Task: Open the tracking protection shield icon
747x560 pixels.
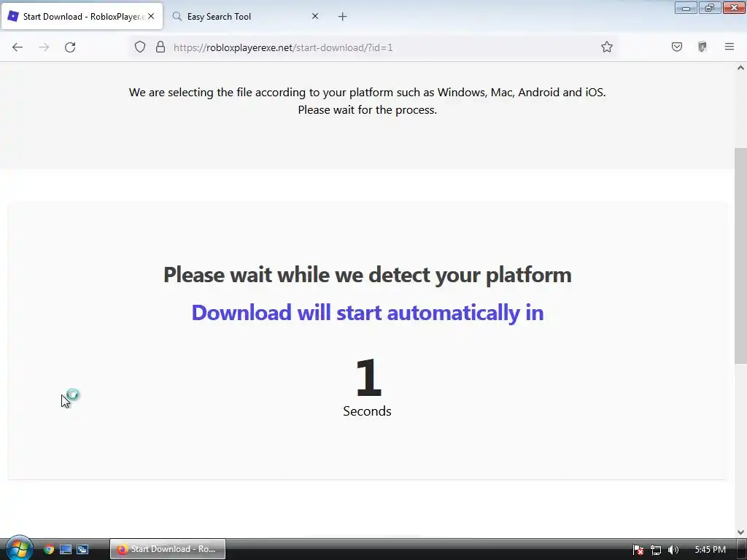Action: pyautogui.click(x=139, y=47)
